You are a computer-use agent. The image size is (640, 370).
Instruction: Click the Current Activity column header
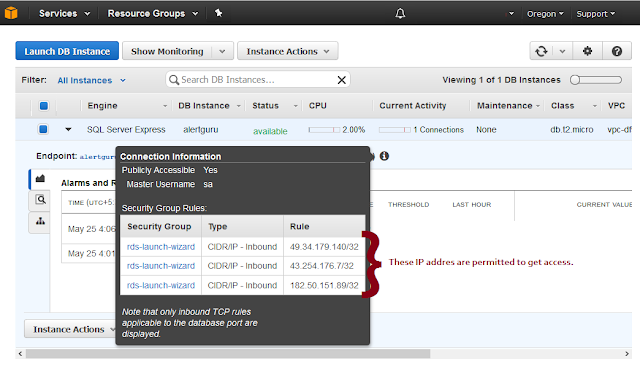(x=413, y=106)
